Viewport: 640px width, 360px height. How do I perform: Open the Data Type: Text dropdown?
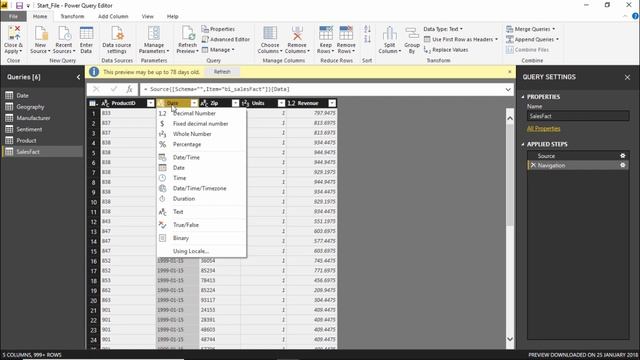(443, 29)
